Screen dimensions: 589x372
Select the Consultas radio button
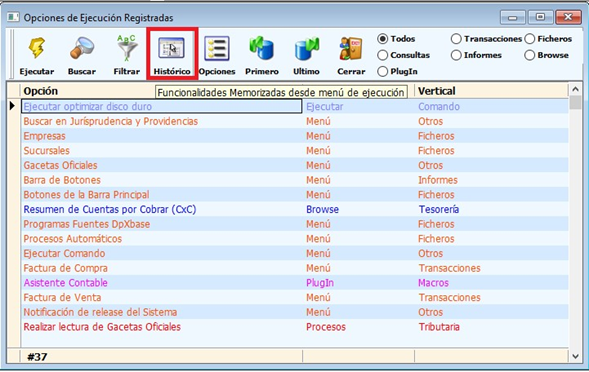[382, 55]
